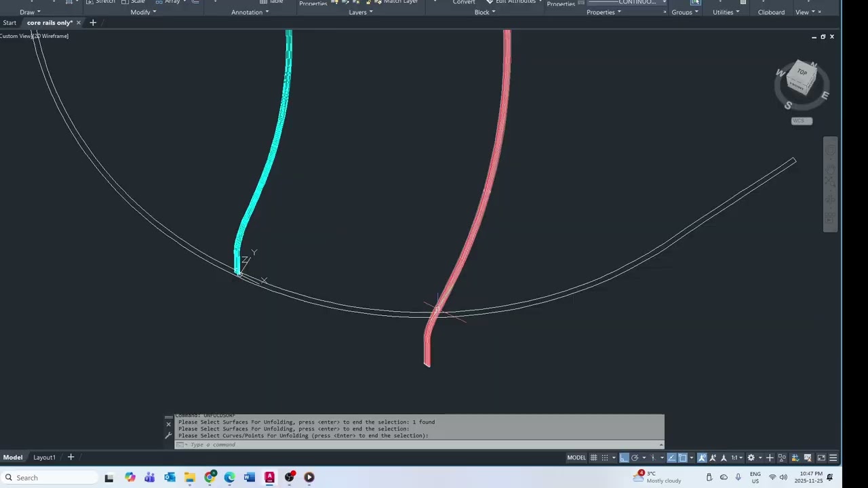Click the TOP face of the ViewCube
This screenshot has height=488, width=868.
coord(802,73)
